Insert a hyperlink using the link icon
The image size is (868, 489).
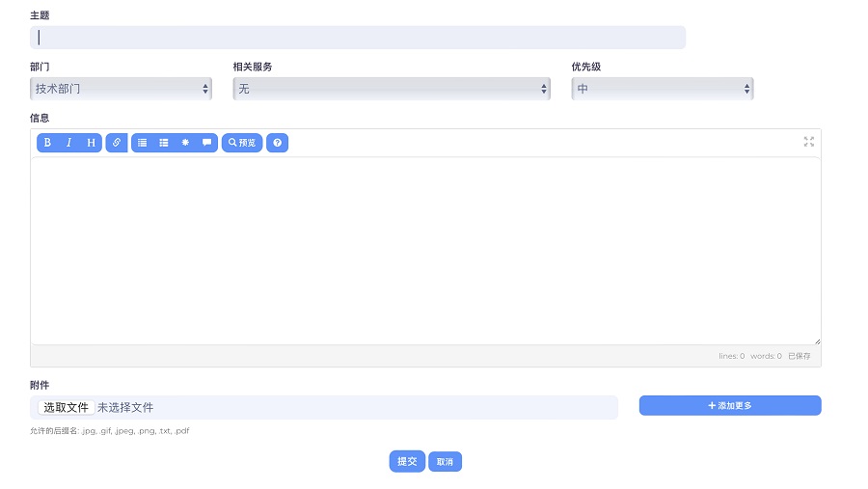pos(117,143)
